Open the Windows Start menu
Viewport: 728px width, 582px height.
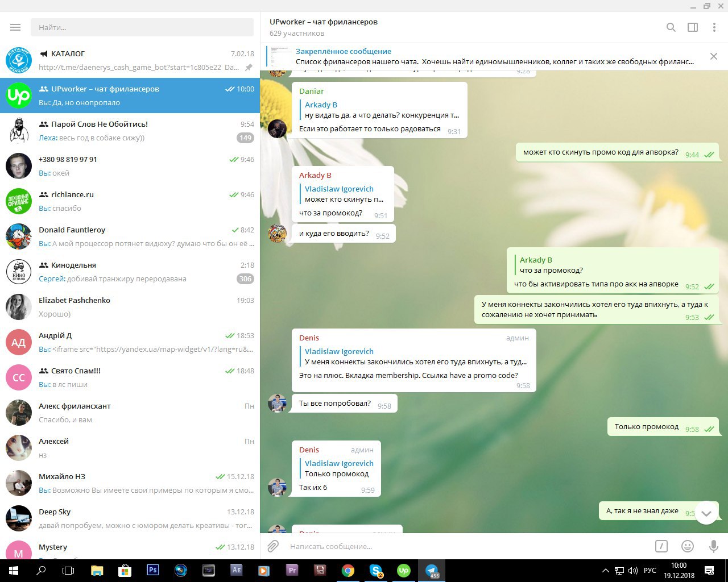point(14,571)
